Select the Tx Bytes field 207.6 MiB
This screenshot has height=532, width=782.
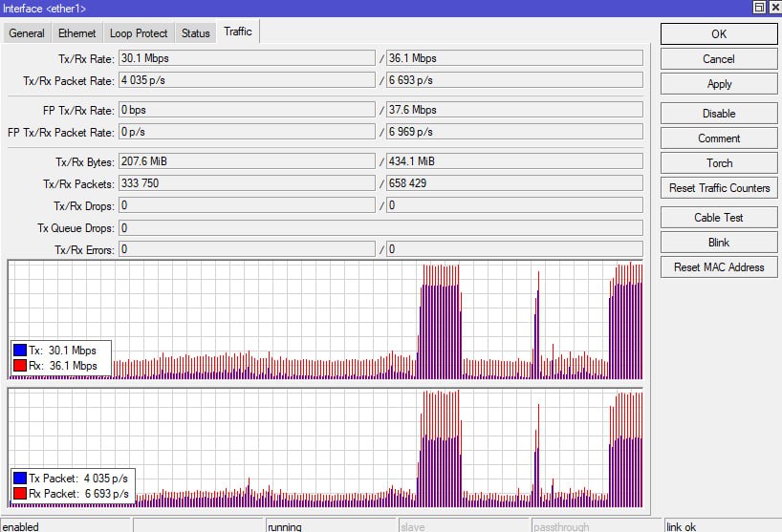[247, 161]
